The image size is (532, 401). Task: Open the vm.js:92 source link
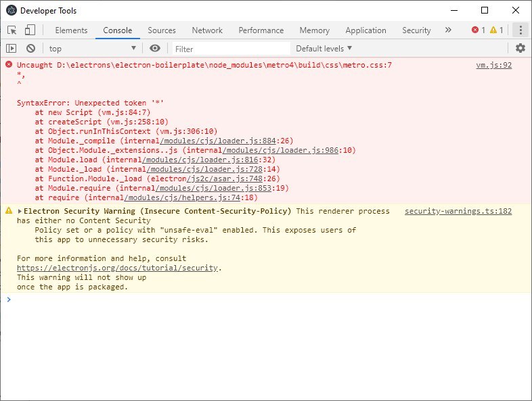[493, 65]
